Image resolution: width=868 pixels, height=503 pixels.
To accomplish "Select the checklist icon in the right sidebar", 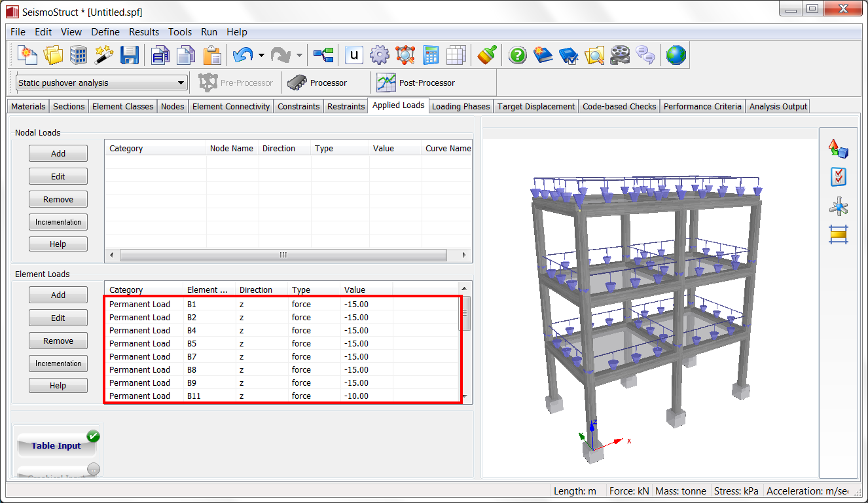I will [839, 177].
